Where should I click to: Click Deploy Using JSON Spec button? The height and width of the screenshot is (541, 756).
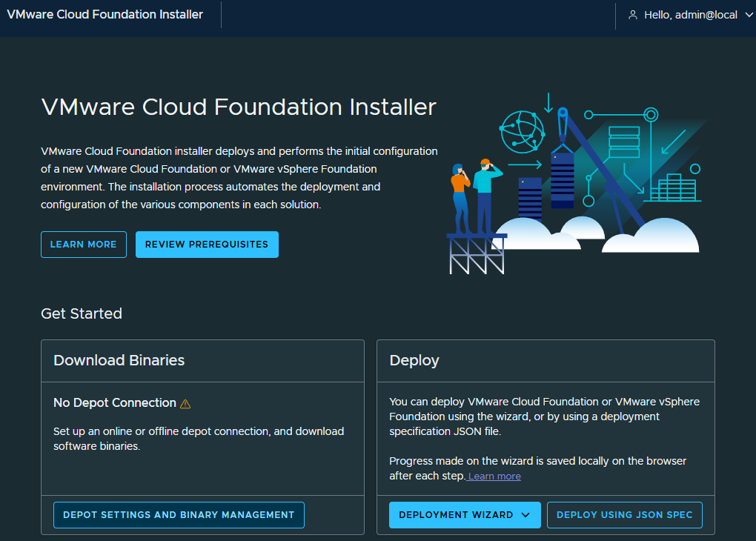(x=624, y=515)
